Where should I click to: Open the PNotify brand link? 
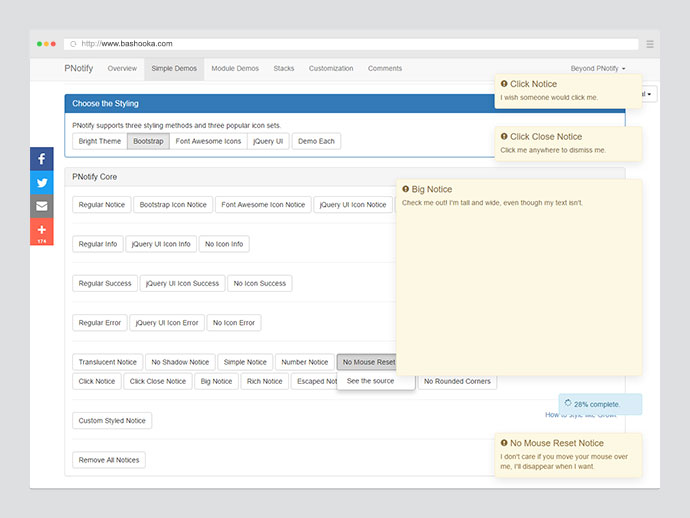(79, 68)
